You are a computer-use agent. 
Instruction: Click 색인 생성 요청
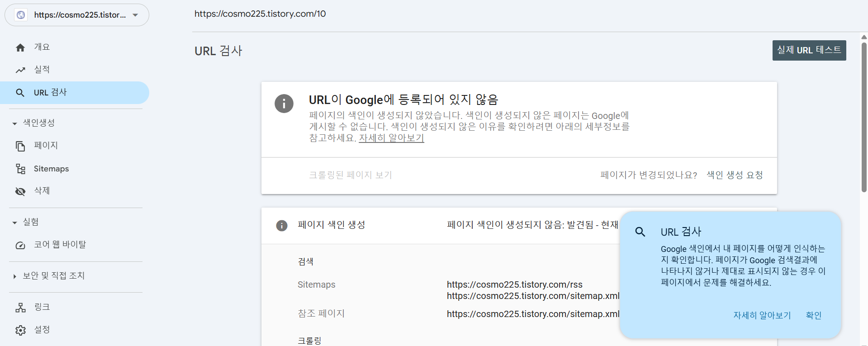(735, 175)
